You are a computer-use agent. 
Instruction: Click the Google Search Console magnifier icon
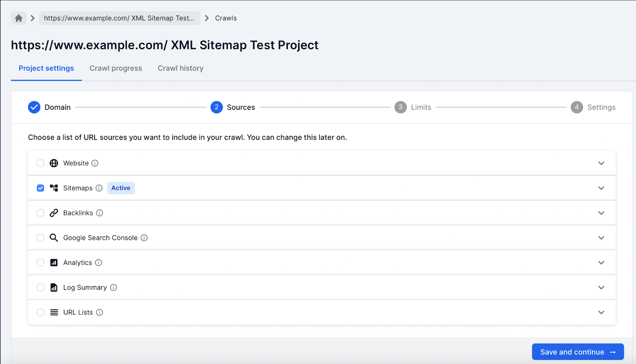point(54,238)
